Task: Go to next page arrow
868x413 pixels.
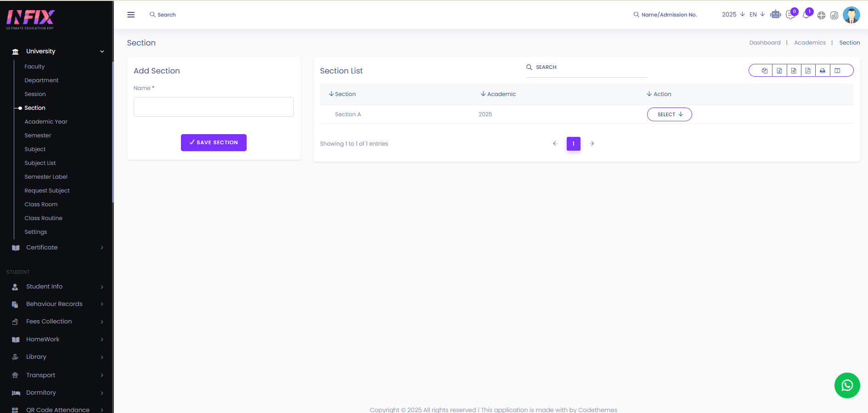Action: [x=592, y=144]
